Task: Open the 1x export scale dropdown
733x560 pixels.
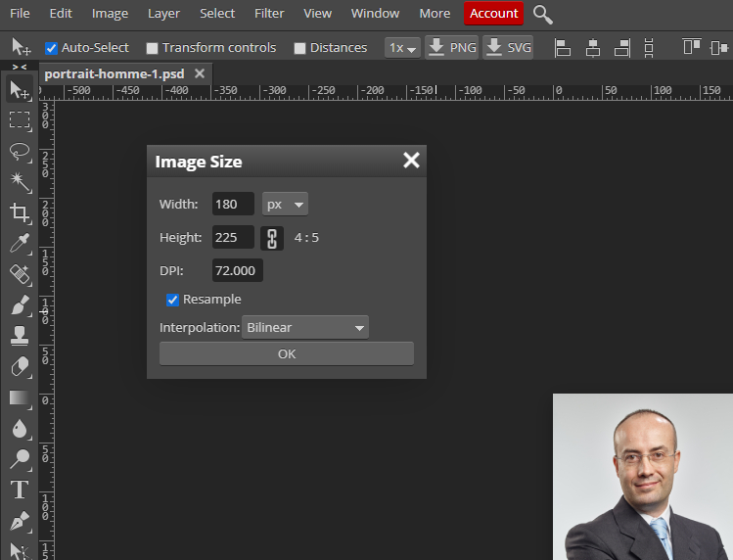Action: (x=402, y=48)
